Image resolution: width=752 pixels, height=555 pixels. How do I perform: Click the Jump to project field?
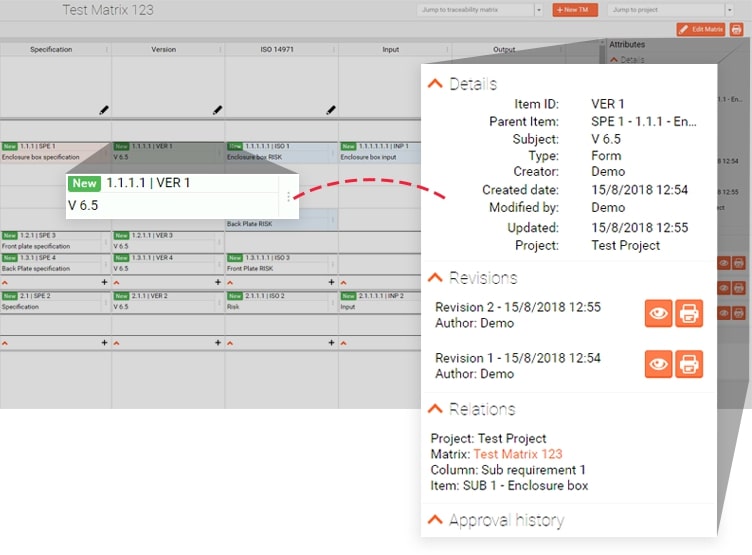pos(666,10)
